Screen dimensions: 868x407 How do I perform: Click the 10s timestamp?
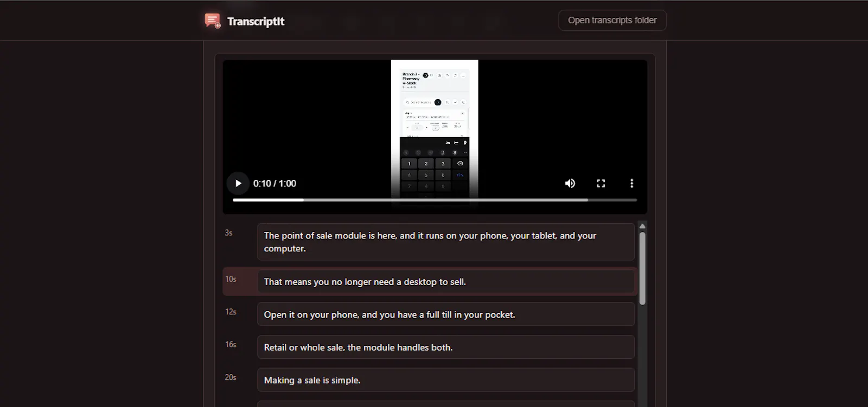(231, 279)
